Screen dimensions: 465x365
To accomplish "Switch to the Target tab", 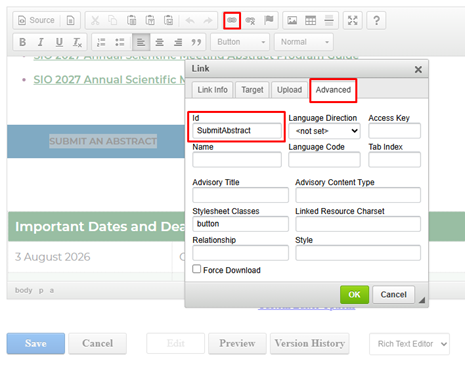I will 252,90.
